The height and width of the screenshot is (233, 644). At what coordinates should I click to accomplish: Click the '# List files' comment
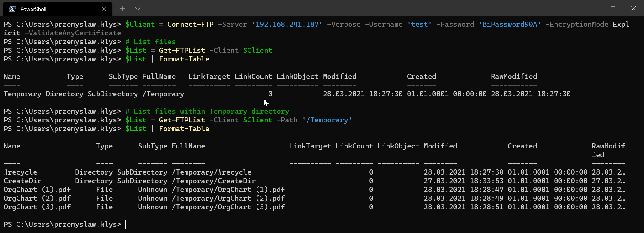150,42
